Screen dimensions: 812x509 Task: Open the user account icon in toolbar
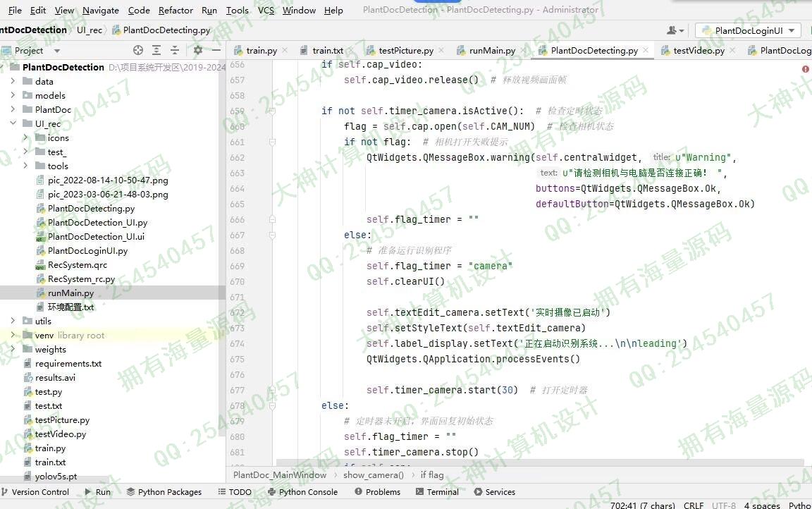675,30
